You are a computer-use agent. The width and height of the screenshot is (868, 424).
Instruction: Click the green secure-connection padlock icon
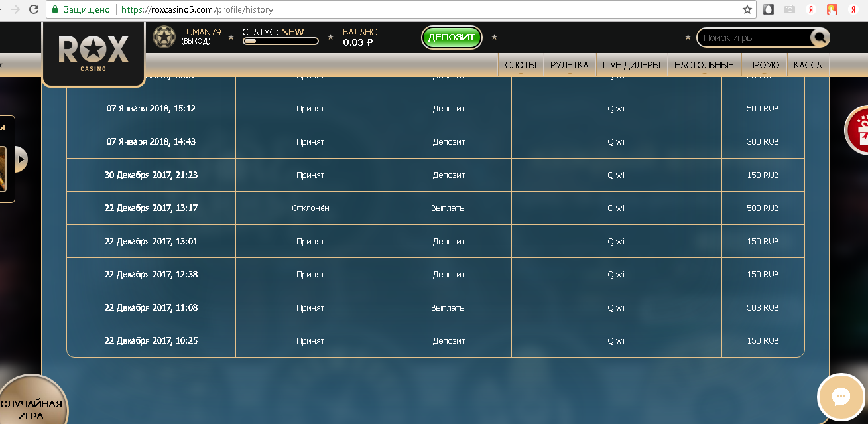(56, 10)
